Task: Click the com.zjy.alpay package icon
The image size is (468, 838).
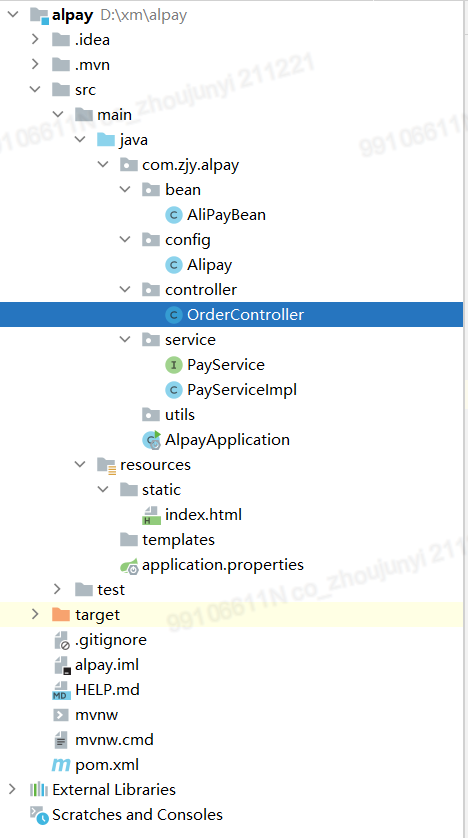Action: coord(128,165)
